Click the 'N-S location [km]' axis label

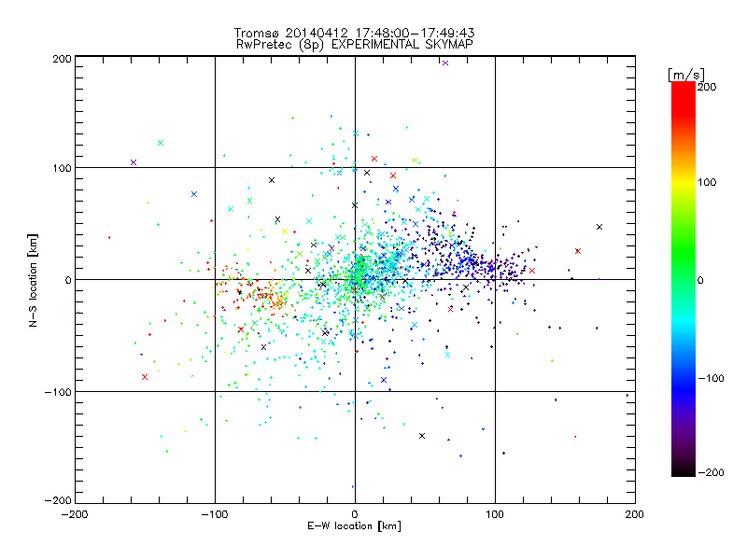[x=33, y=281]
